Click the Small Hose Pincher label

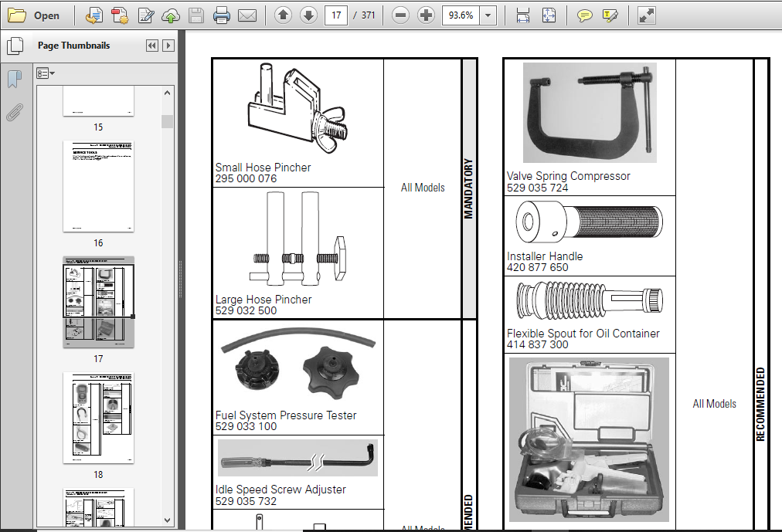click(263, 168)
